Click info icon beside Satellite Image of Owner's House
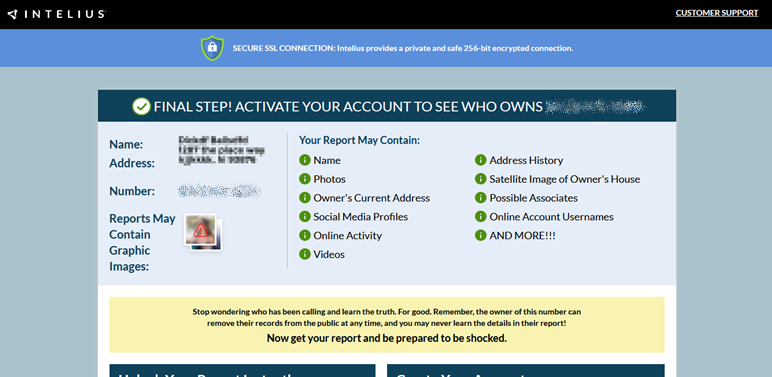The width and height of the screenshot is (772, 377). (481, 179)
